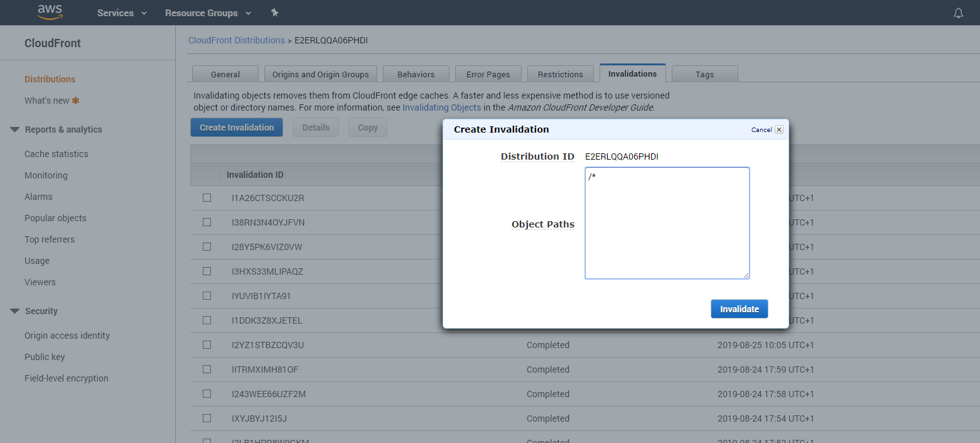Screen dimensions: 980x443
Task: Check the box for I243WEE66UZF2M
Action: [x=207, y=393]
